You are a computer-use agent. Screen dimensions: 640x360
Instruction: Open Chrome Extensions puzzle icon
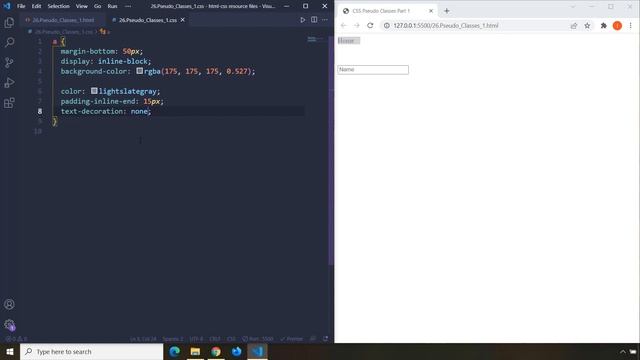click(604, 25)
